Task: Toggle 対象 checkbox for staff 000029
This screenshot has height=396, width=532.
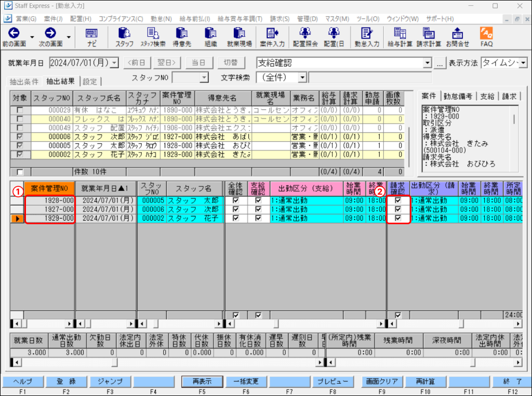Action: coord(20,110)
